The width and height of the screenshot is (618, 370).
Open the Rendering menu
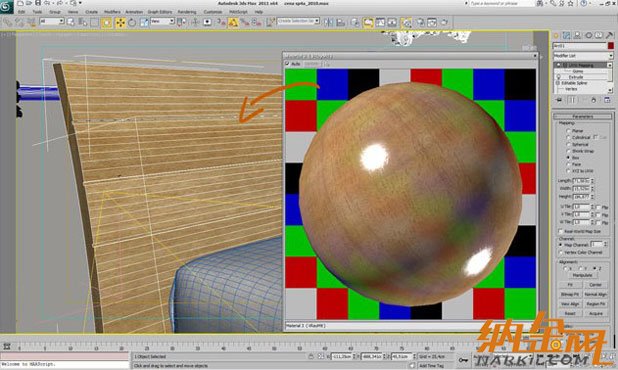187,12
